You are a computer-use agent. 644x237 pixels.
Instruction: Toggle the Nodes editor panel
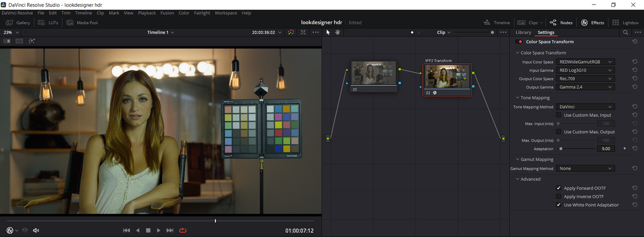(x=561, y=23)
